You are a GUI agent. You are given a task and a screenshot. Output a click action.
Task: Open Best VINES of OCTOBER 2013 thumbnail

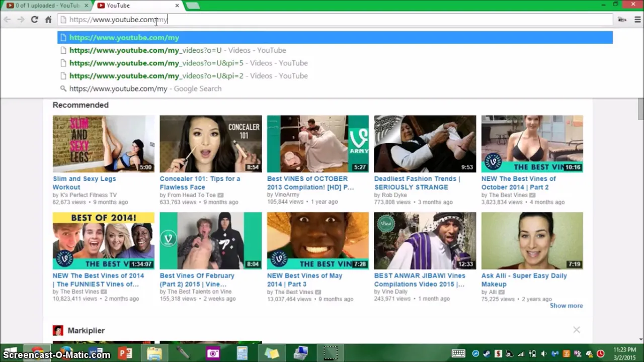(318, 144)
